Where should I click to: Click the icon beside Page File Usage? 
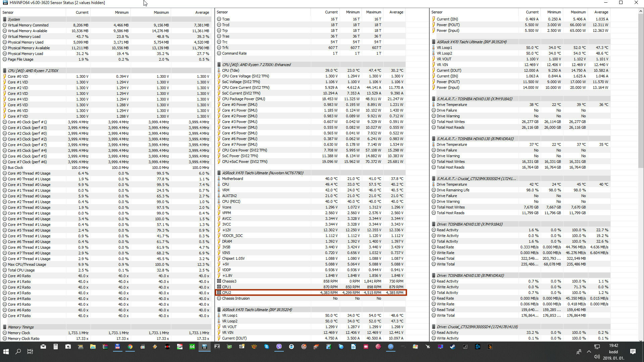coord(5,59)
